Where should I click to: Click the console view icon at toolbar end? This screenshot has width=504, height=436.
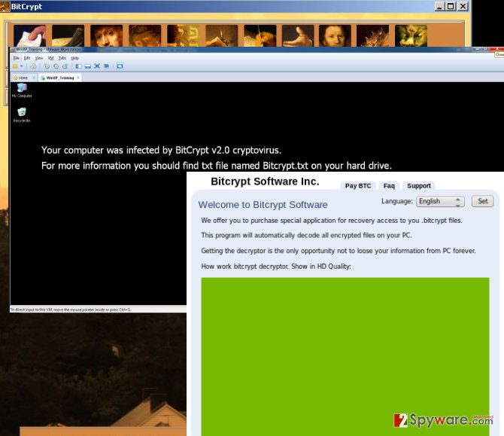click(x=120, y=66)
